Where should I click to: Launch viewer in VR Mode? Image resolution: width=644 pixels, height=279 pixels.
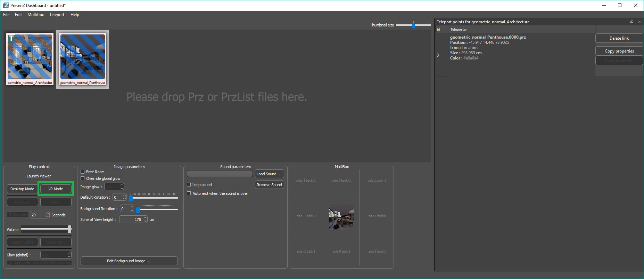coord(56,189)
